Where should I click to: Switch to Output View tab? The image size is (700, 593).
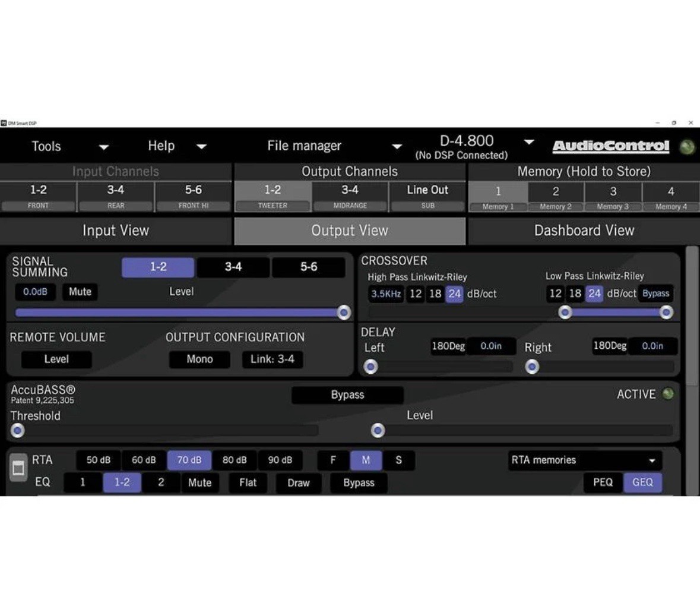pos(350,231)
